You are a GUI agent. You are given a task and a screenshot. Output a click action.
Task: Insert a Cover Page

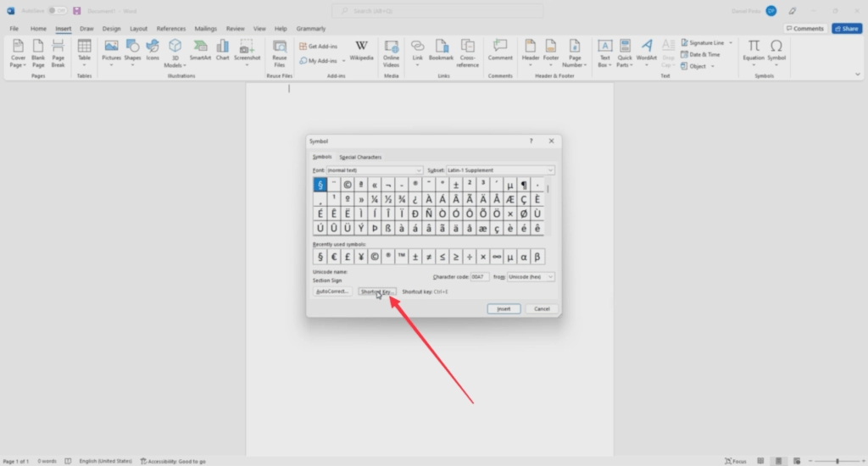coord(18,53)
